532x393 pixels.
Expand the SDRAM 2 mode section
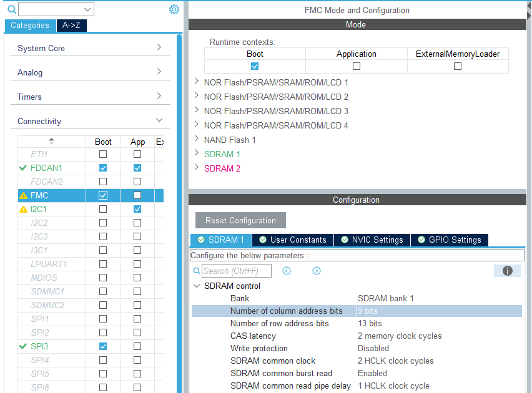[197, 168]
